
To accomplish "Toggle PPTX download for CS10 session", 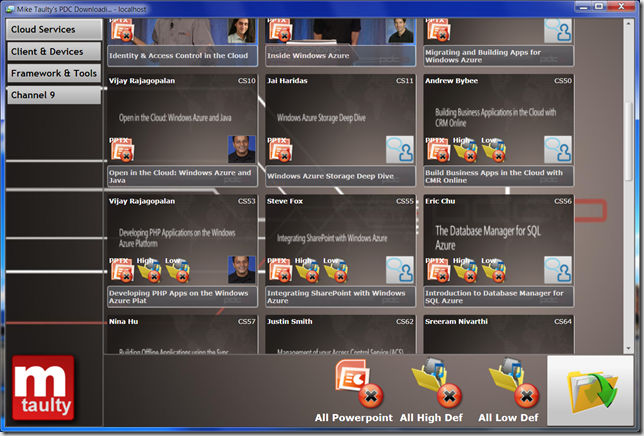I will click(122, 149).
